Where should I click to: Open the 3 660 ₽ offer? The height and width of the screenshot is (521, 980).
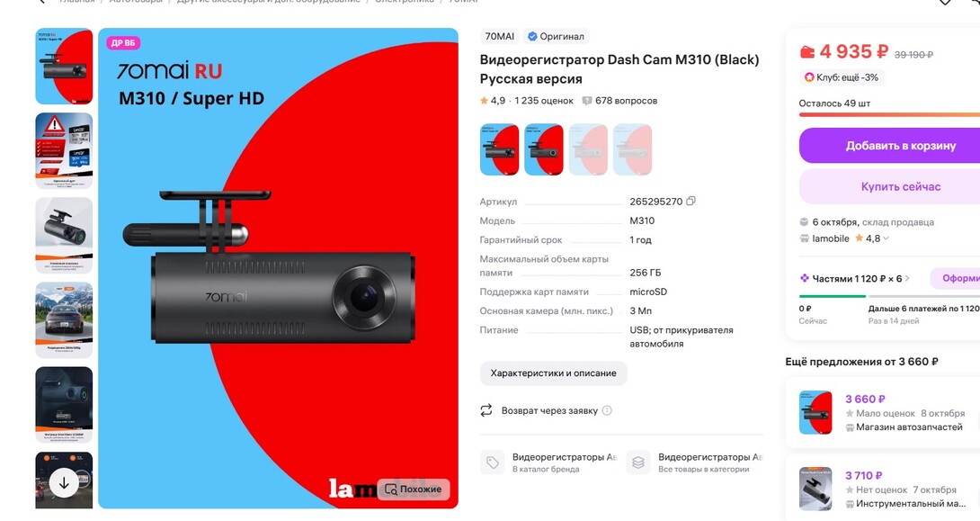(x=883, y=412)
